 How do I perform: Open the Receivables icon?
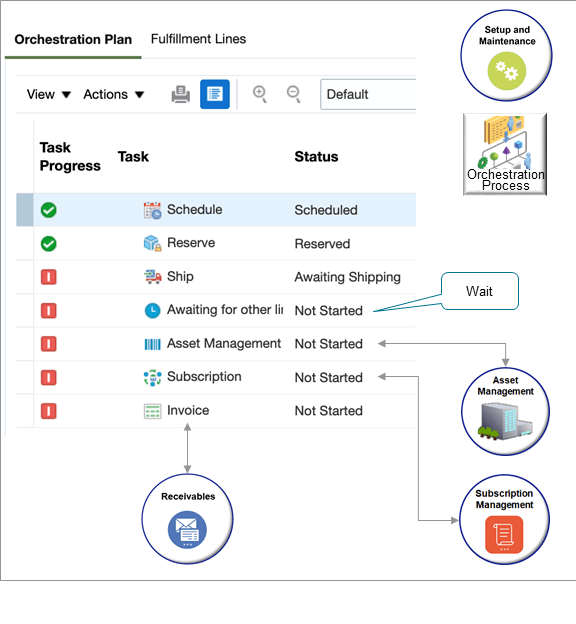187,519
